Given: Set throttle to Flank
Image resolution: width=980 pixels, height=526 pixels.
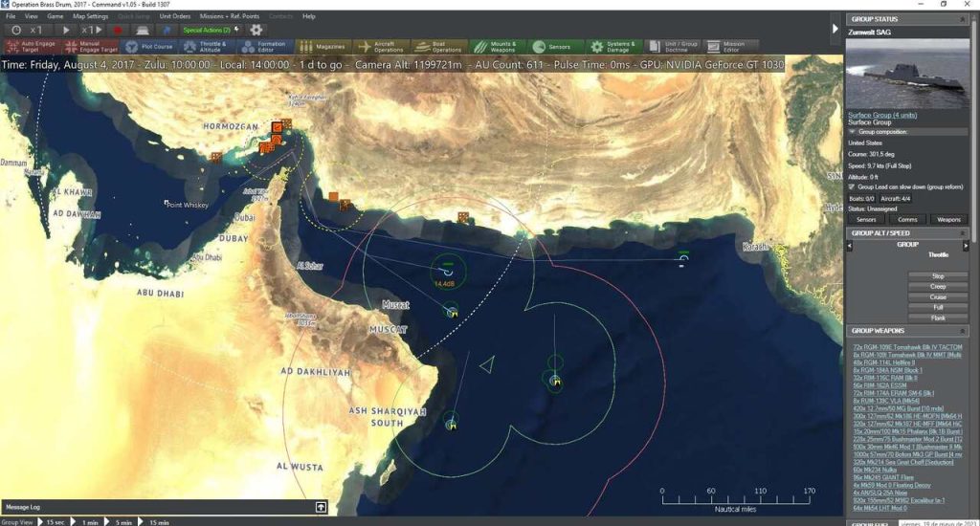Looking at the screenshot, I should pos(938,318).
